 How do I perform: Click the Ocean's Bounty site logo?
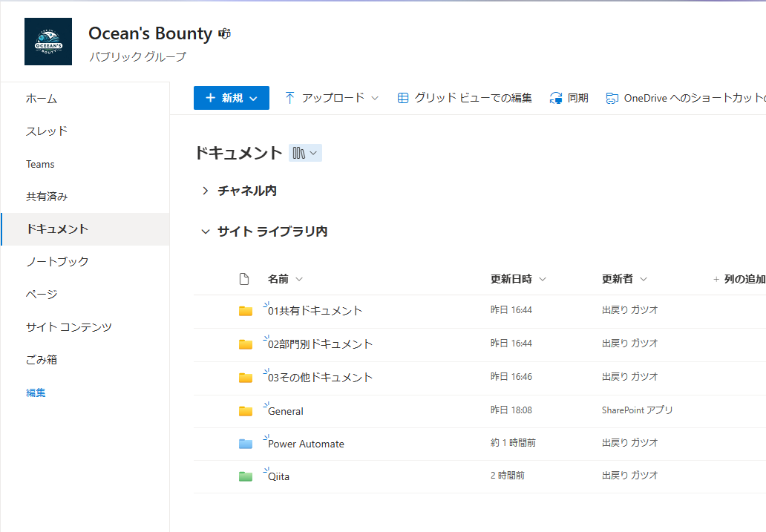point(48,42)
